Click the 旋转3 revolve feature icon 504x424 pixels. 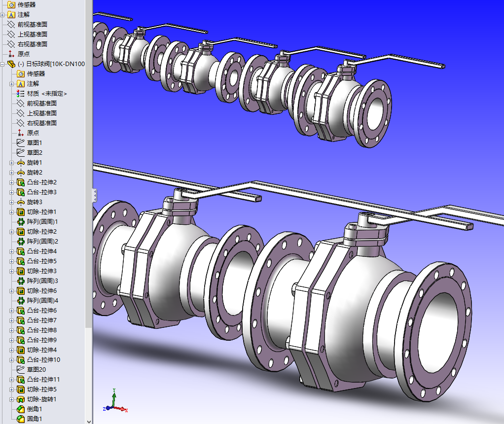coord(21,202)
